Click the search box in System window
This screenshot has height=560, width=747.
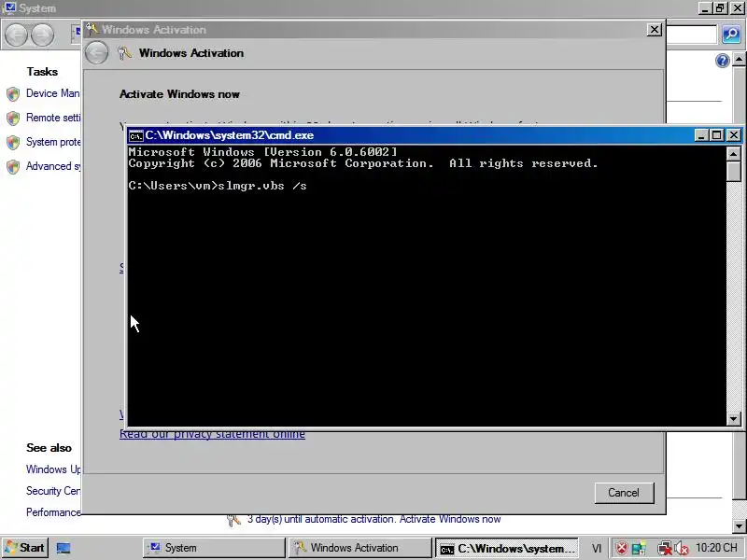click(692, 35)
